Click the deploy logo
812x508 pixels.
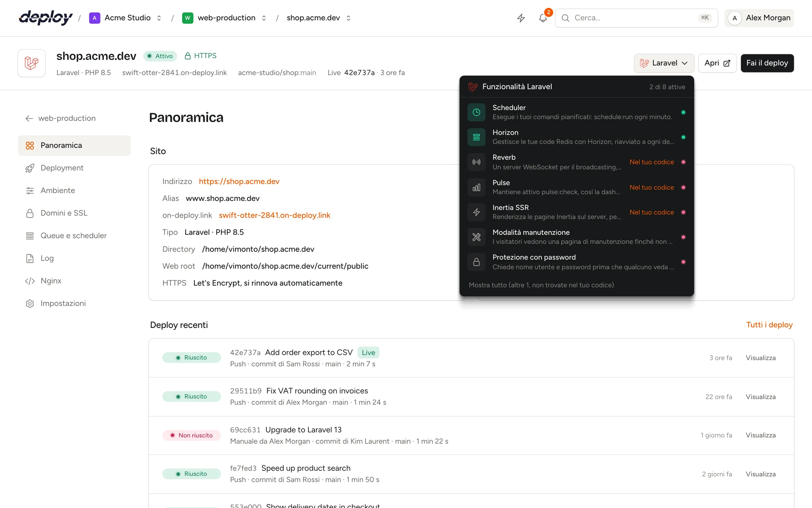[46, 18]
